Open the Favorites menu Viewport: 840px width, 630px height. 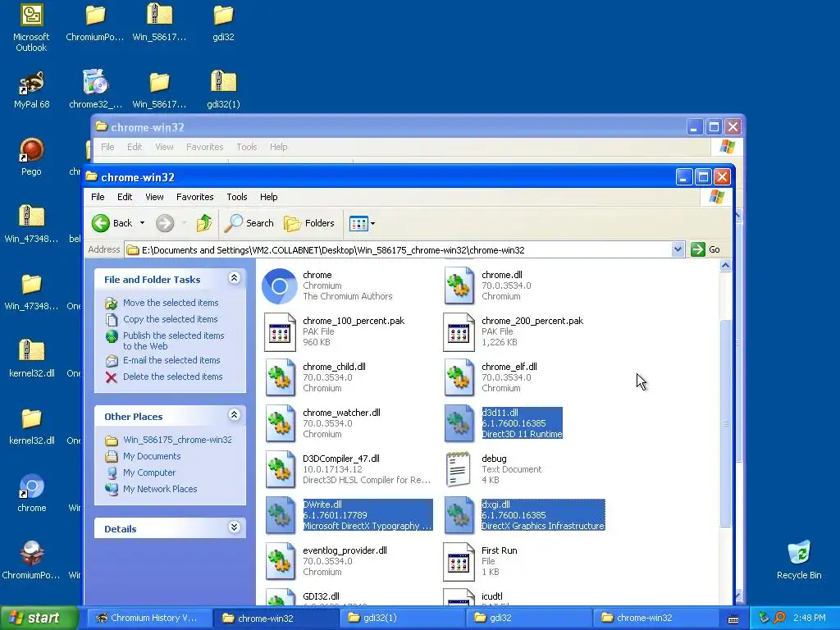pyautogui.click(x=195, y=197)
